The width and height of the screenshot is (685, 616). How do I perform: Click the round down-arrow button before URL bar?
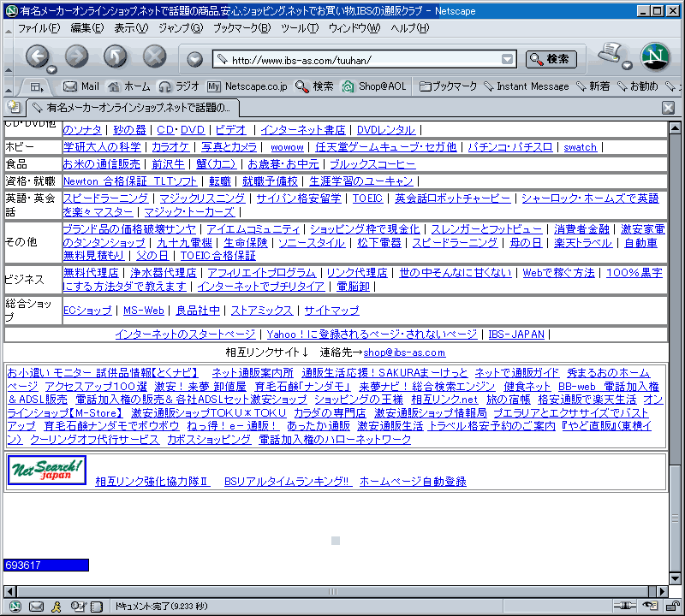[x=194, y=59]
